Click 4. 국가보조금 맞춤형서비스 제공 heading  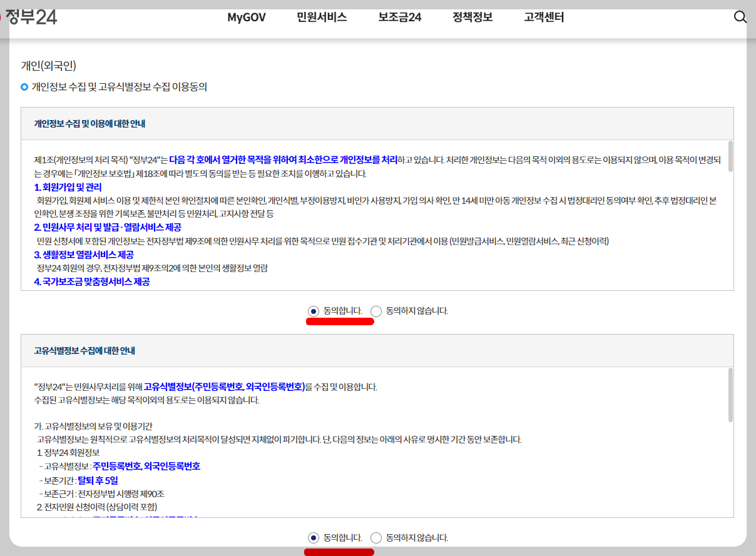(x=92, y=282)
